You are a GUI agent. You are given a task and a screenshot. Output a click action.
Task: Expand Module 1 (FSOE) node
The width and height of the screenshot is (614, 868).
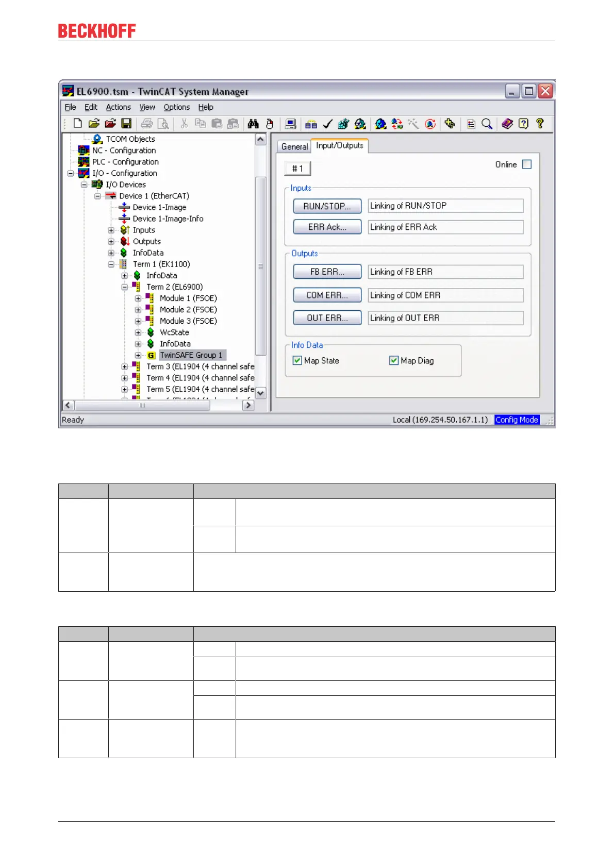point(138,298)
